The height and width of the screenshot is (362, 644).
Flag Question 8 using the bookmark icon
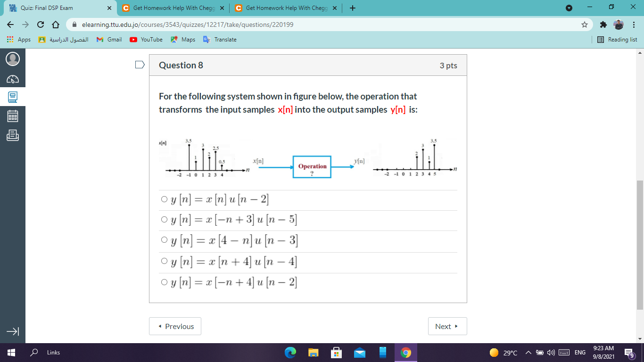coord(139,66)
